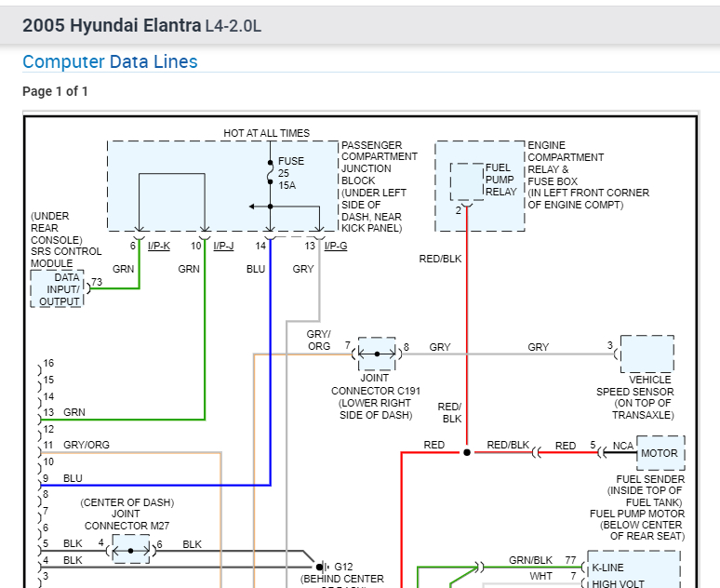Select the Joint Connector C191 symbol

point(377,354)
